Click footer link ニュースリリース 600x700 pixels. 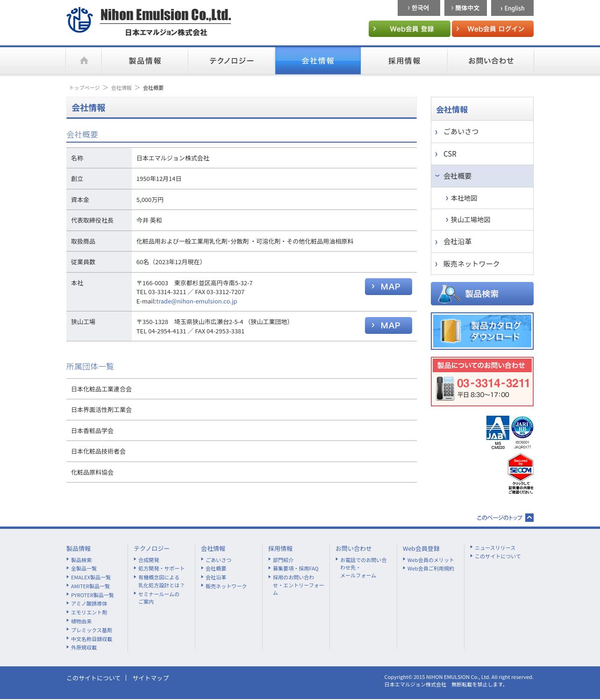tap(495, 548)
